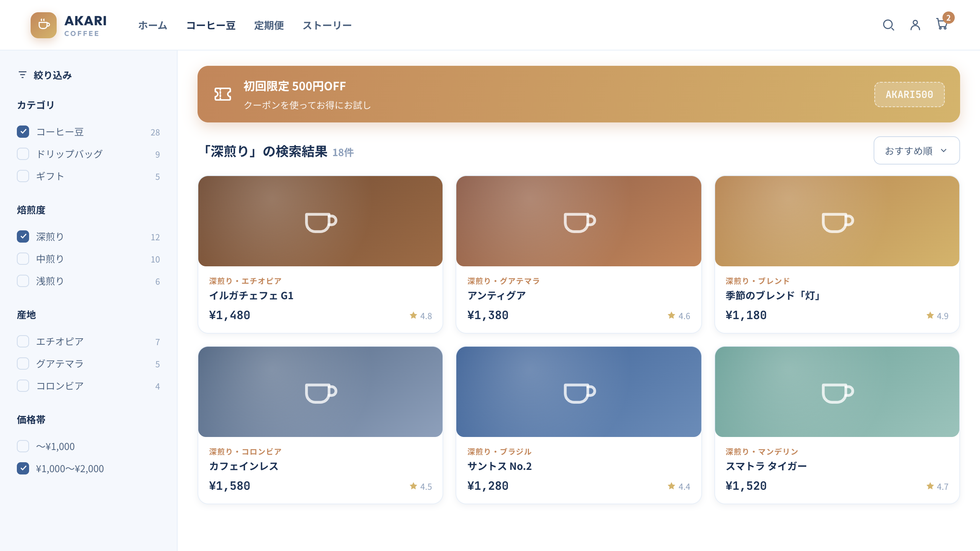980x551 pixels.
Task: Click the アンティグア product image
Action: click(579, 221)
